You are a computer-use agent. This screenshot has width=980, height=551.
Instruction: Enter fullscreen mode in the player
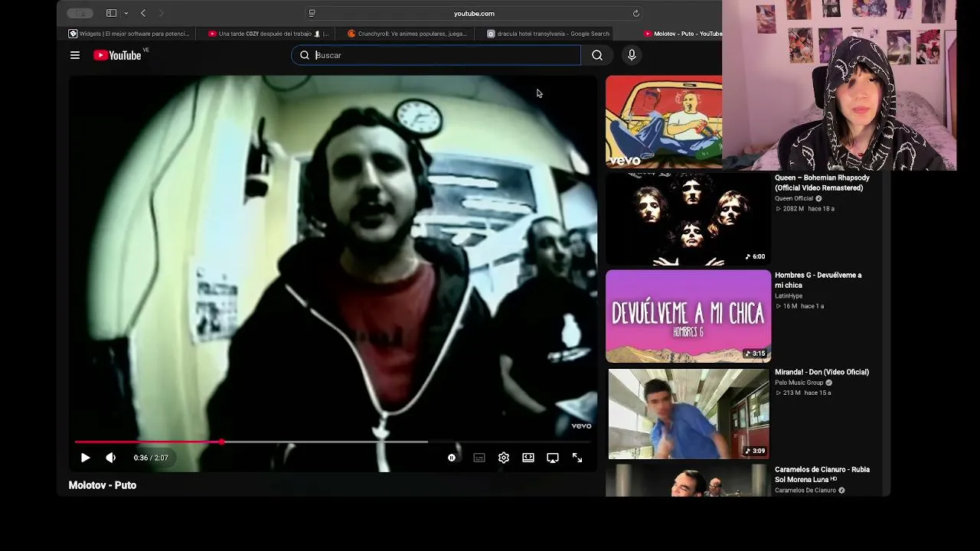click(577, 458)
